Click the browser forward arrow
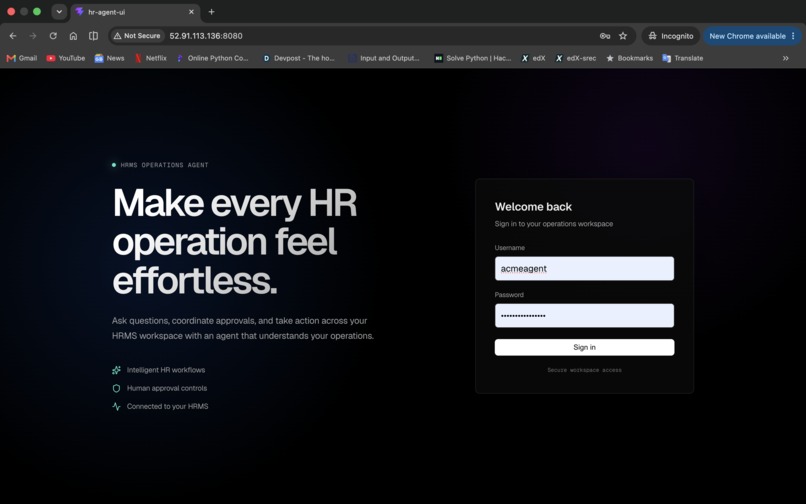 (33, 36)
